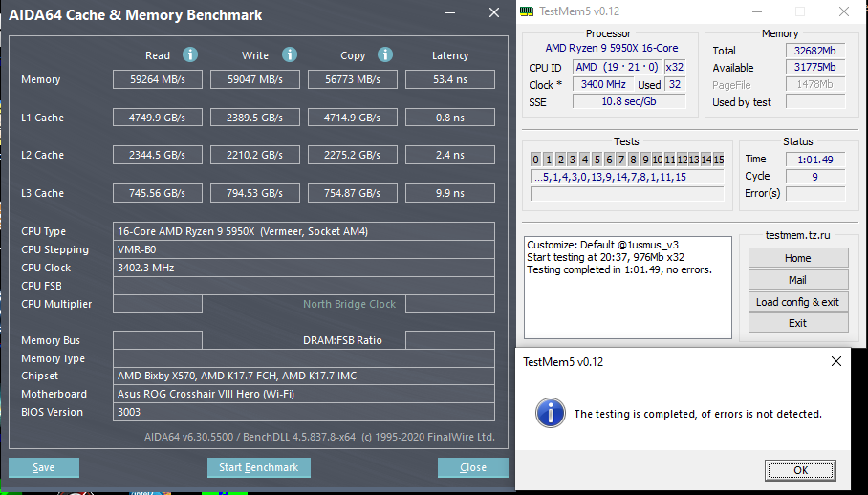Start Benchmark in AIDA64
Image resolution: width=868 pixels, height=495 pixels.
click(258, 467)
